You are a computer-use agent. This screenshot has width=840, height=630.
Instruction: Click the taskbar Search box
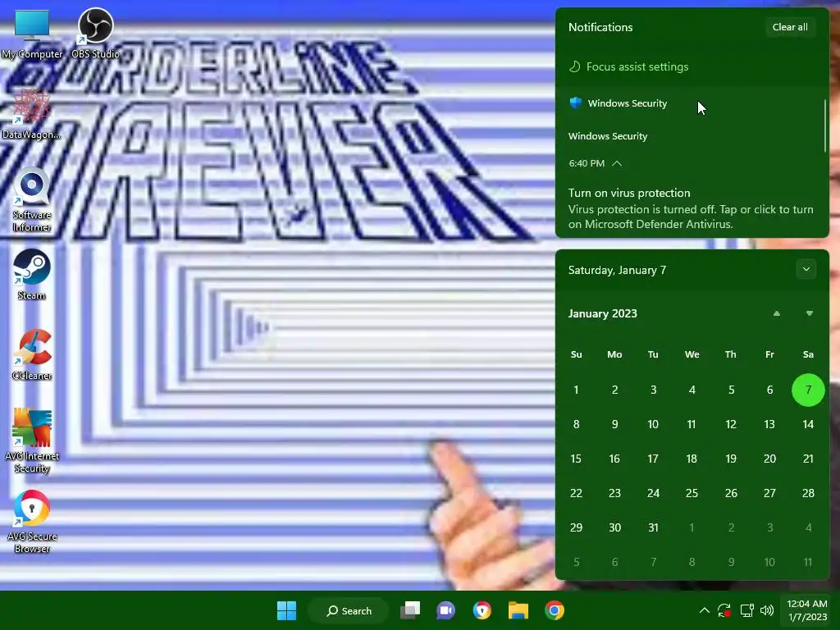348,610
